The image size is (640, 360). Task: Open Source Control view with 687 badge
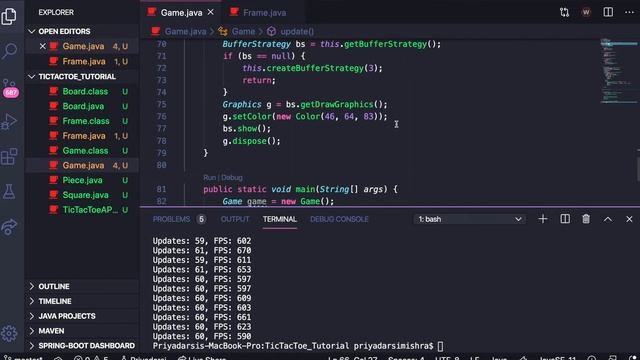coord(10,87)
